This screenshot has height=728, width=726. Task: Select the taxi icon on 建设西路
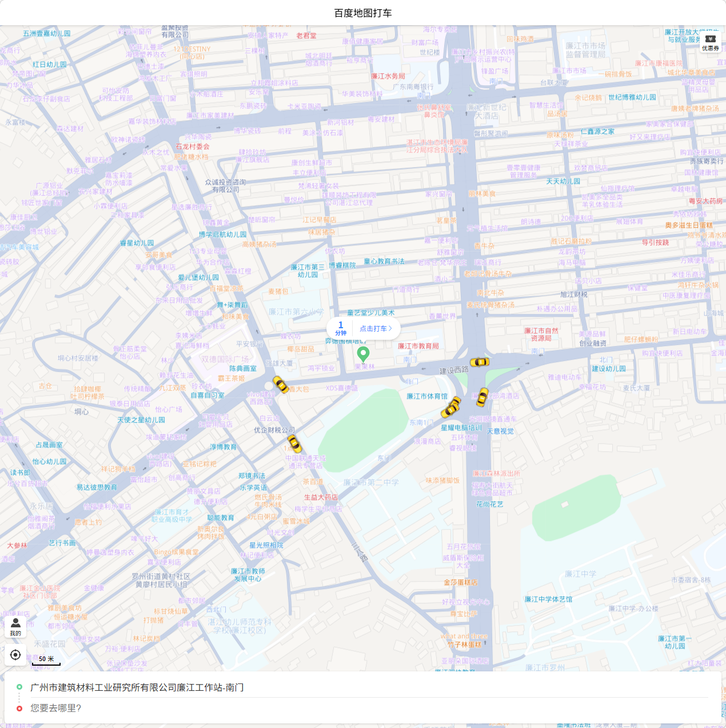click(x=481, y=362)
